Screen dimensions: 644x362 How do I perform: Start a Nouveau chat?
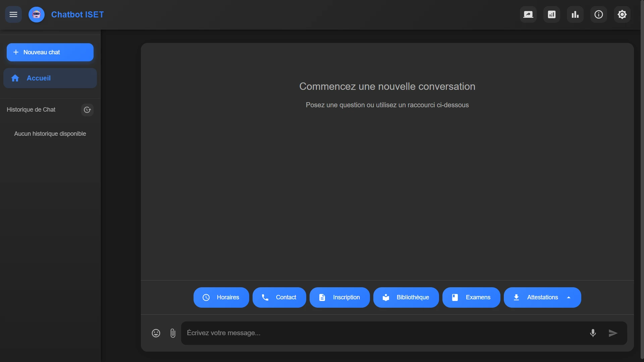click(x=50, y=52)
